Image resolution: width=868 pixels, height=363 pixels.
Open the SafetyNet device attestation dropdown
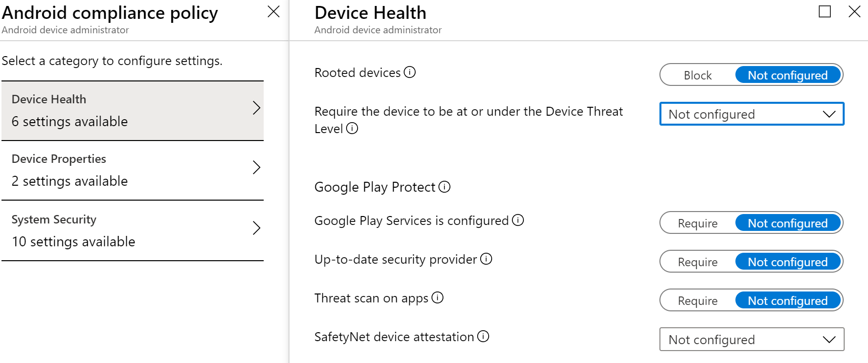coord(752,339)
